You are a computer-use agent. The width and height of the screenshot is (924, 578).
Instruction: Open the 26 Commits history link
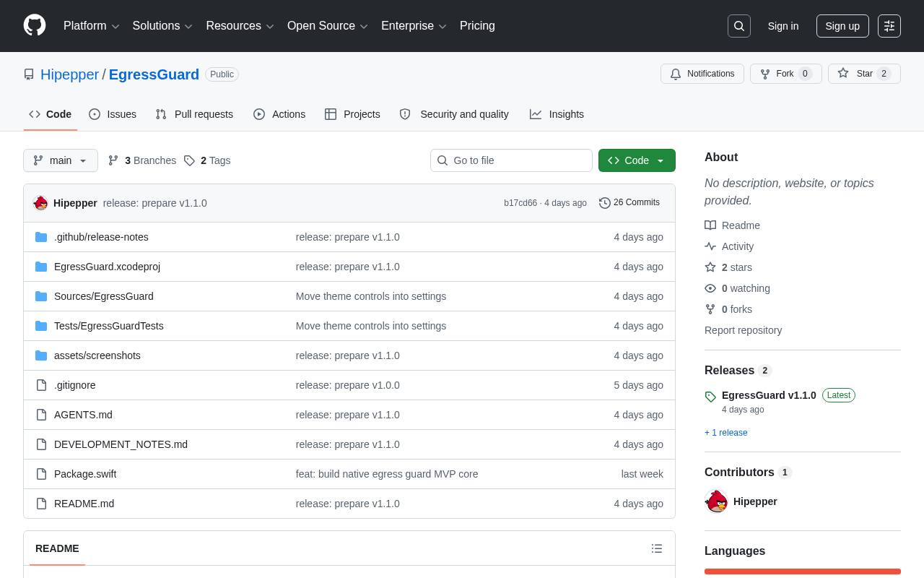pyautogui.click(x=629, y=203)
